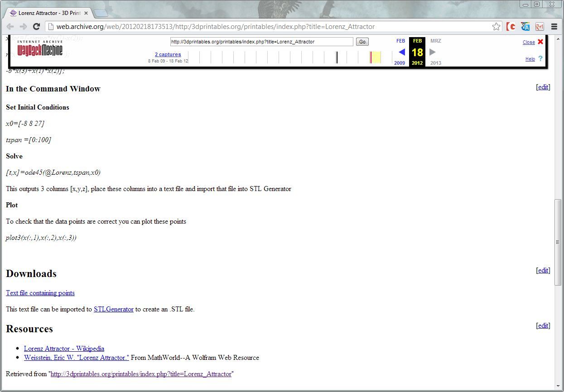Open the STLGenerator link
The image size is (564, 392).
point(114,309)
